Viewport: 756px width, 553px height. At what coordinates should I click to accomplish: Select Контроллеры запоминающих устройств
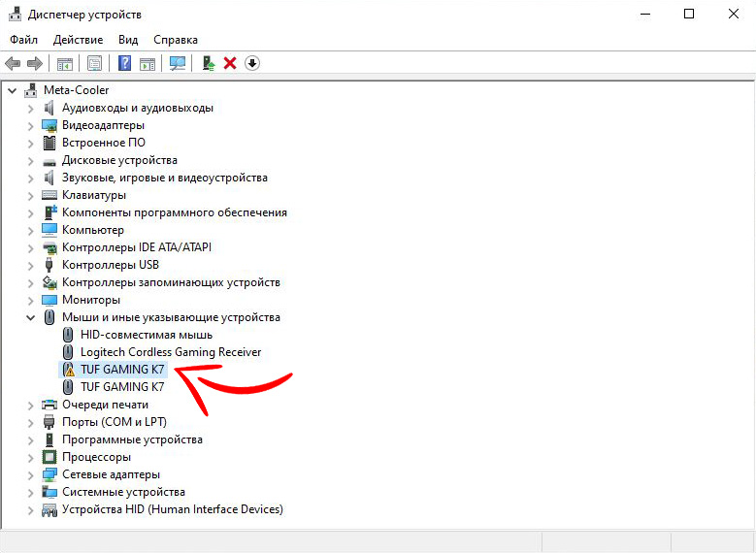[x=171, y=282]
